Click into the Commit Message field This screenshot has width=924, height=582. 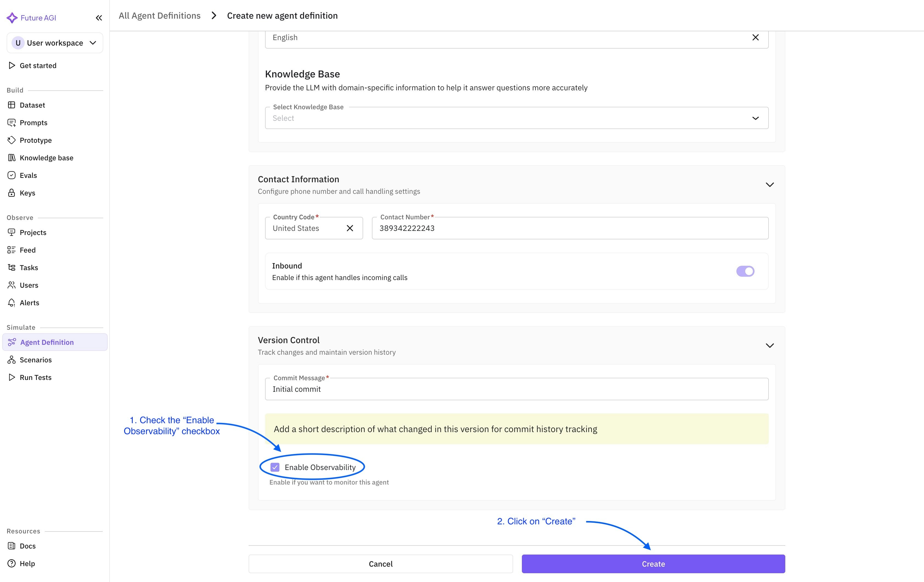516,389
